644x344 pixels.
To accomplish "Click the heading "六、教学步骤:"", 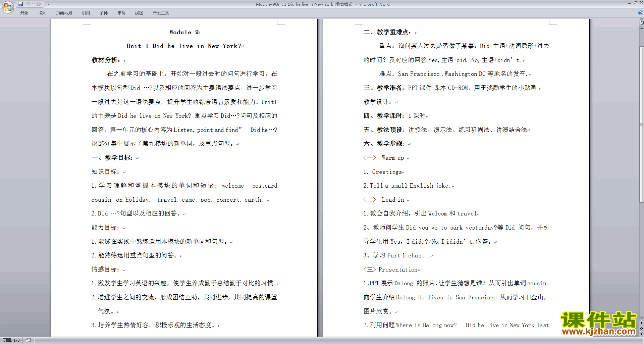I will click(383, 144).
